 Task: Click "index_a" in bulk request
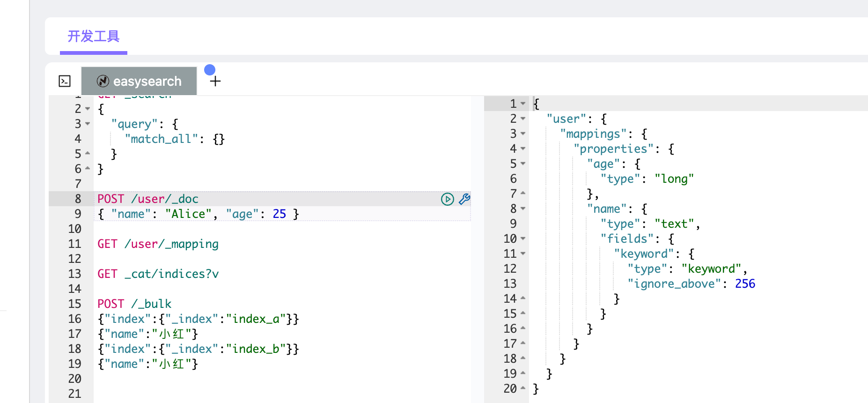[x=256, y=319]
